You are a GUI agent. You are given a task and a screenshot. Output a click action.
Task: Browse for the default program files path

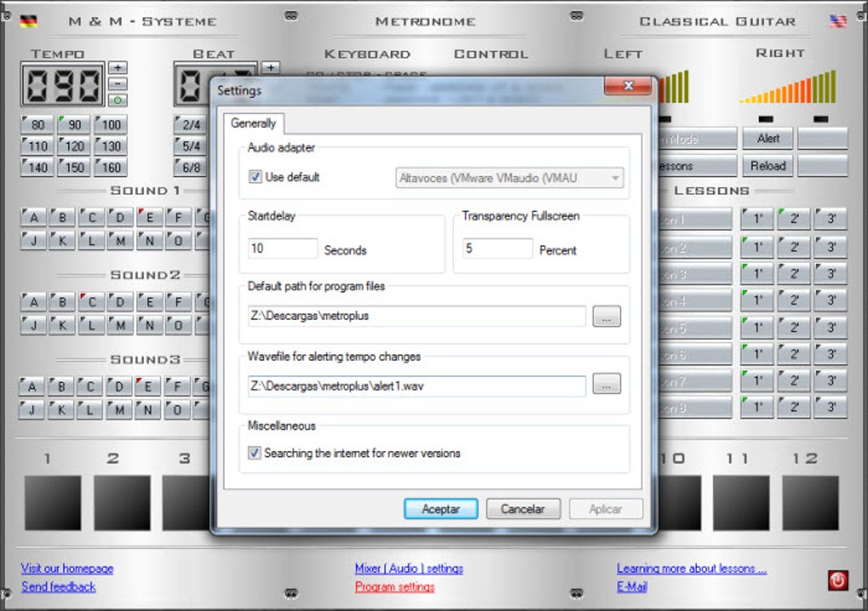click(x=606, y=316)
